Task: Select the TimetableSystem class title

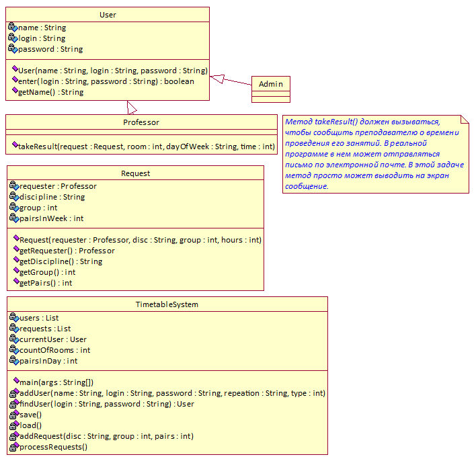Action: [x=167, y=304]
